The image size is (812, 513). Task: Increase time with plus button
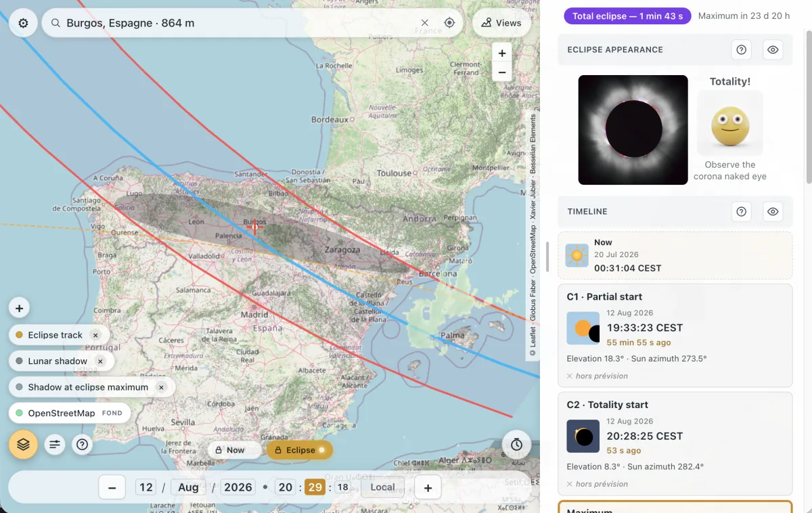(428, 487)
